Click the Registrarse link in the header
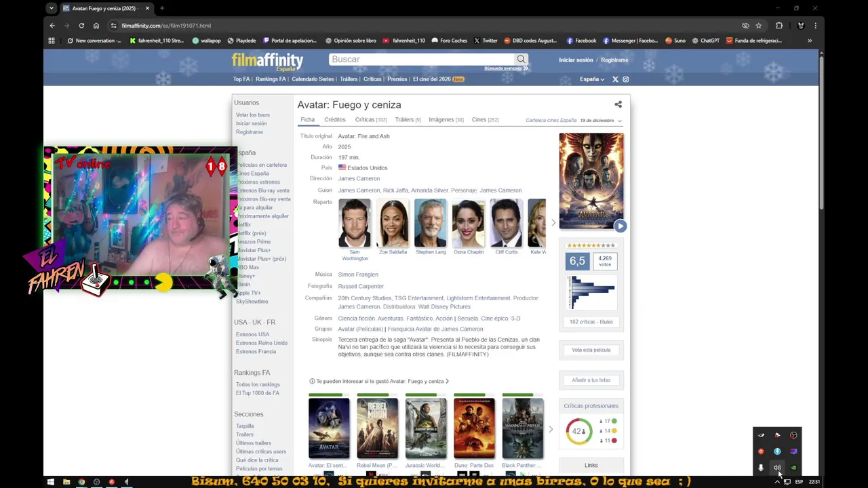This screenshot has height=488, width=868. pyautogui.click(x=614, y=60)
